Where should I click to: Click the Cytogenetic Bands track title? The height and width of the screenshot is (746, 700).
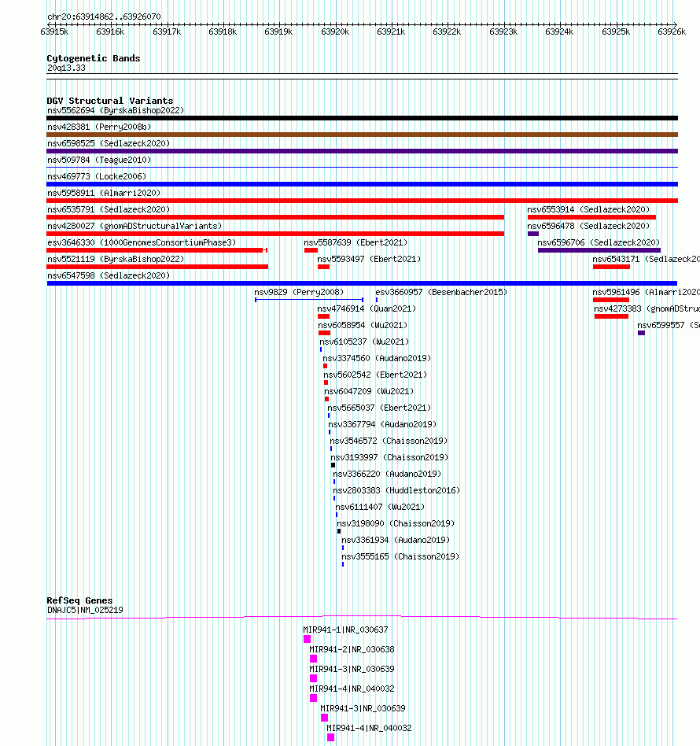(94, 58)
